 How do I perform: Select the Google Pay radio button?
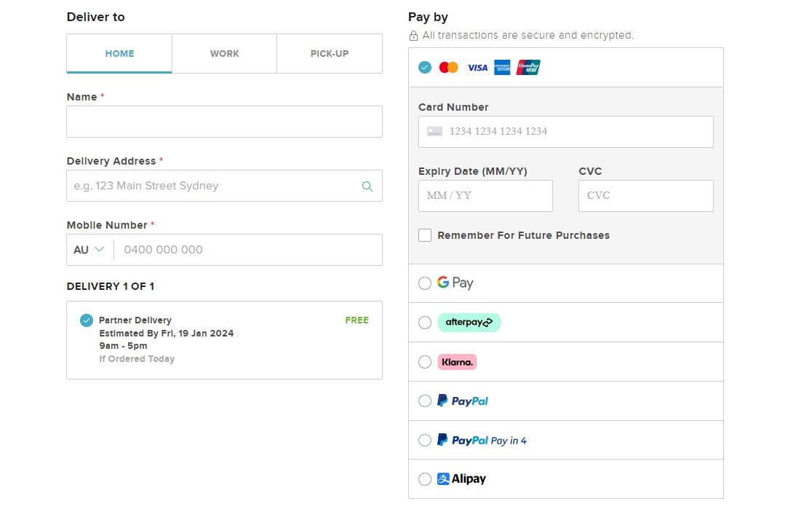click(x=425, y=283)
